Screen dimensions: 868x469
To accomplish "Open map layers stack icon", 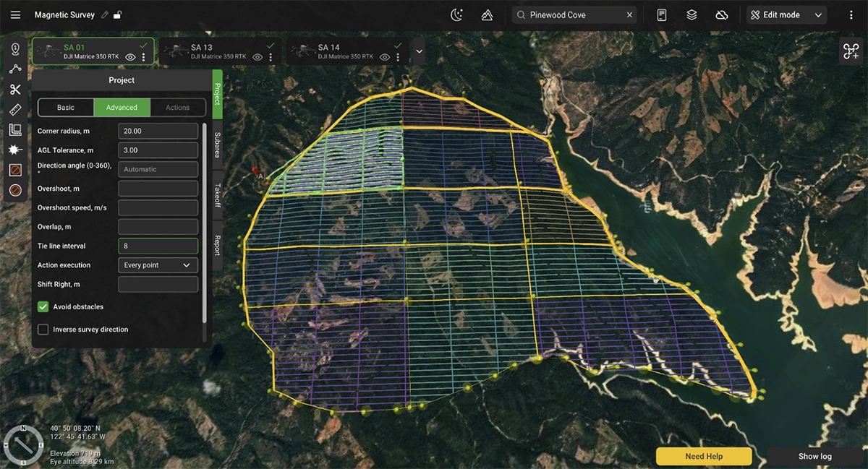I will coord(692,14).
